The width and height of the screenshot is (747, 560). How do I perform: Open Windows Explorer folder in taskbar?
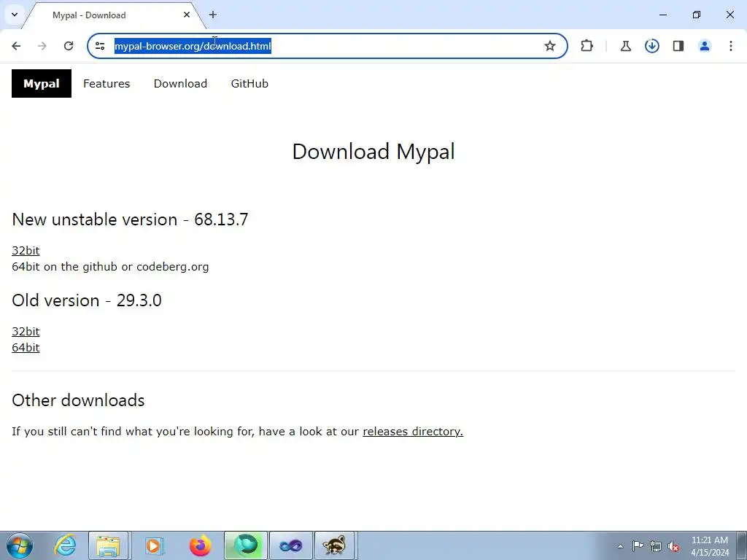pos(108,545)
